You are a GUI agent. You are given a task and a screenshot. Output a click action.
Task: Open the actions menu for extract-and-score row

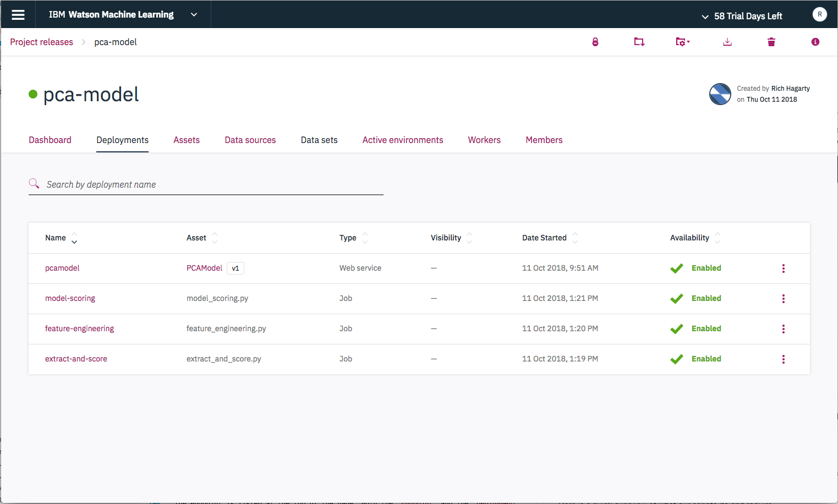pos(784,359)
